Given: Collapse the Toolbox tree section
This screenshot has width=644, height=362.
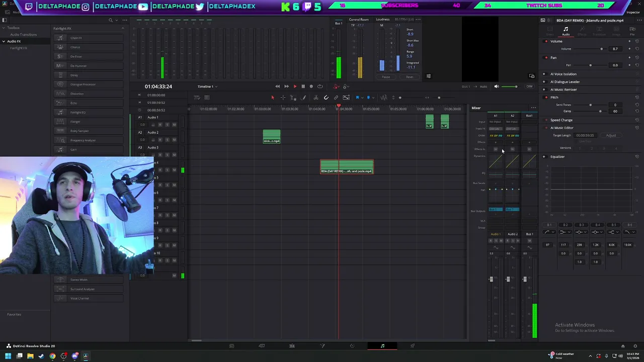Looking at the screenshot, I should coord(4,28).
